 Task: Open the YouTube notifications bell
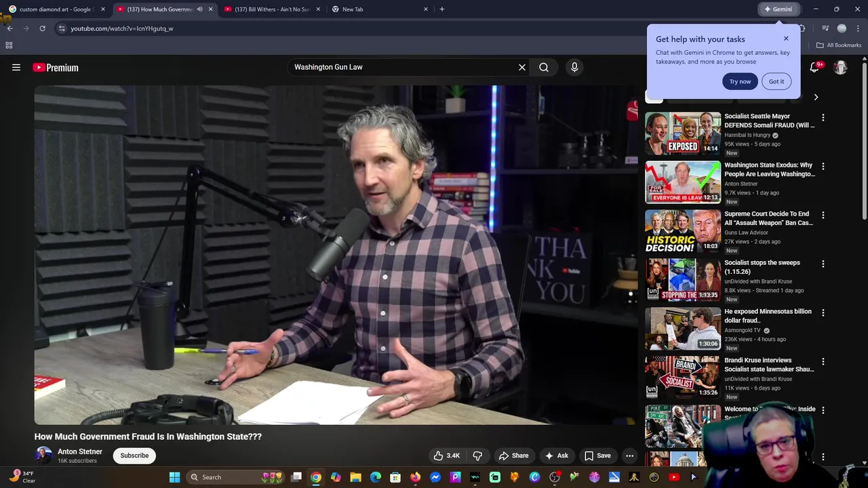click(815, 67)
